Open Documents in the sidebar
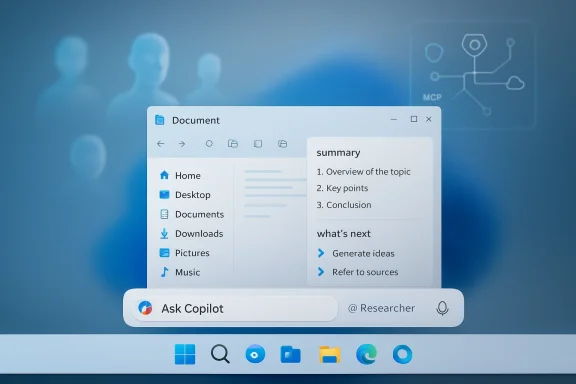The height and width of the screenshot is (384, 576). [191, 214]
